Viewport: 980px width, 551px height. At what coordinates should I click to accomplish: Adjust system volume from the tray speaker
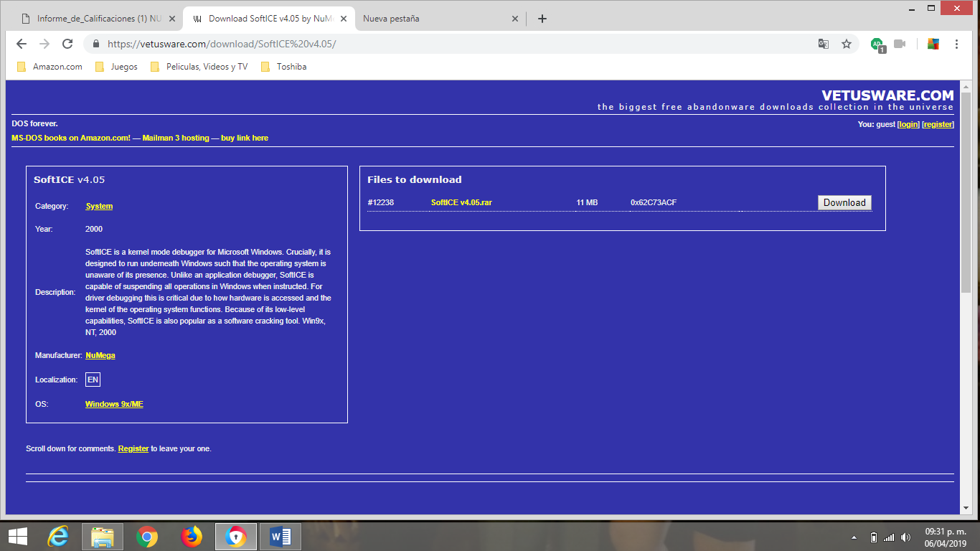click(x=905, y=536)
